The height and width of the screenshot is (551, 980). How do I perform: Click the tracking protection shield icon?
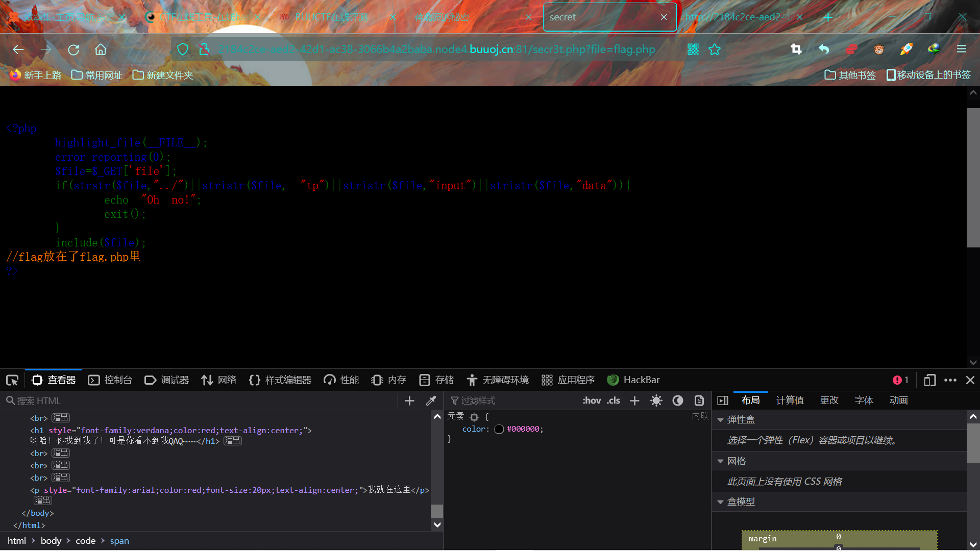tap(183, 49)
